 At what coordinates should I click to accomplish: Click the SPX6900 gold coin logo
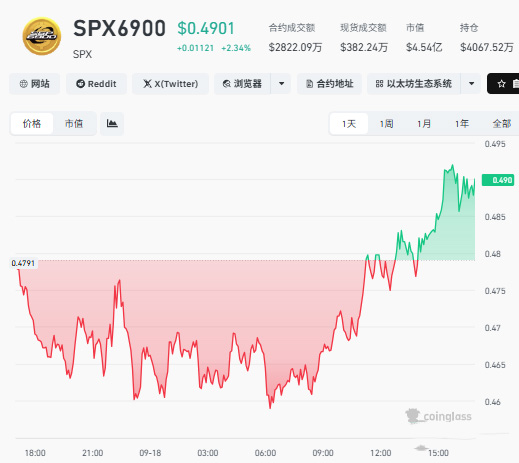click(42, 36)
